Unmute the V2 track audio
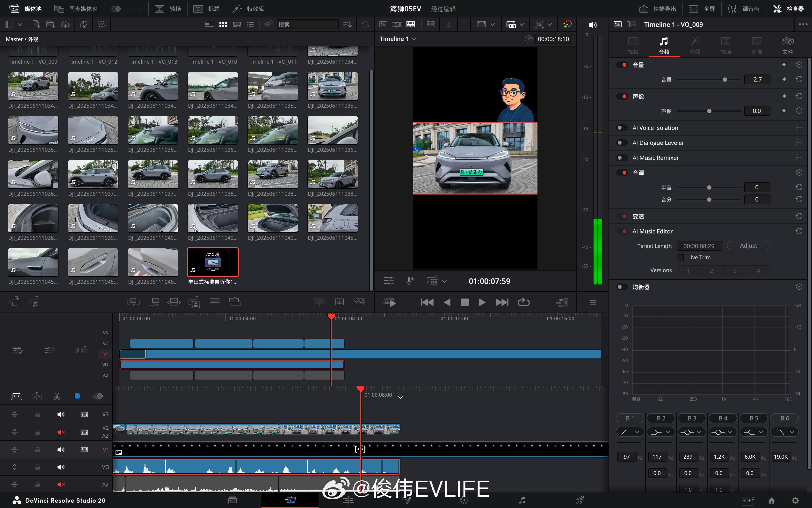 [x=61, y=432]
